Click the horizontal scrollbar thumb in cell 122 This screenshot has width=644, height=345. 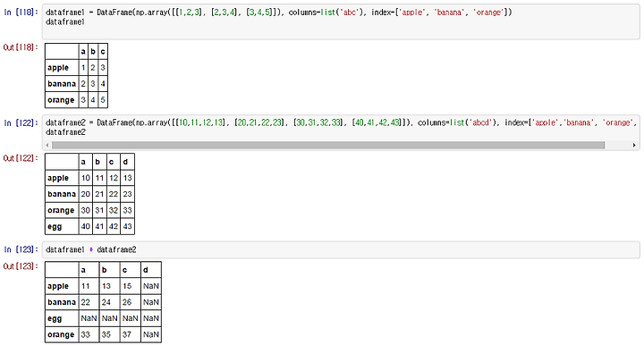(328, 145)
